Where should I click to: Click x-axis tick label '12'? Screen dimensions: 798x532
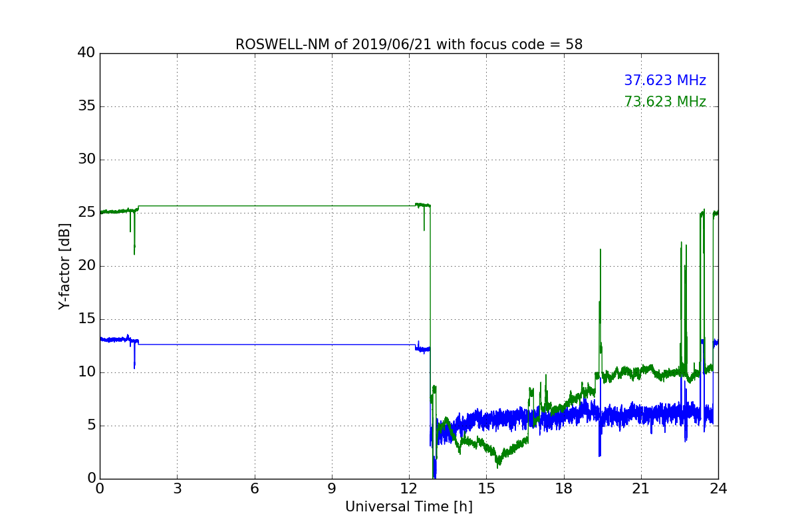pos(409,489)
